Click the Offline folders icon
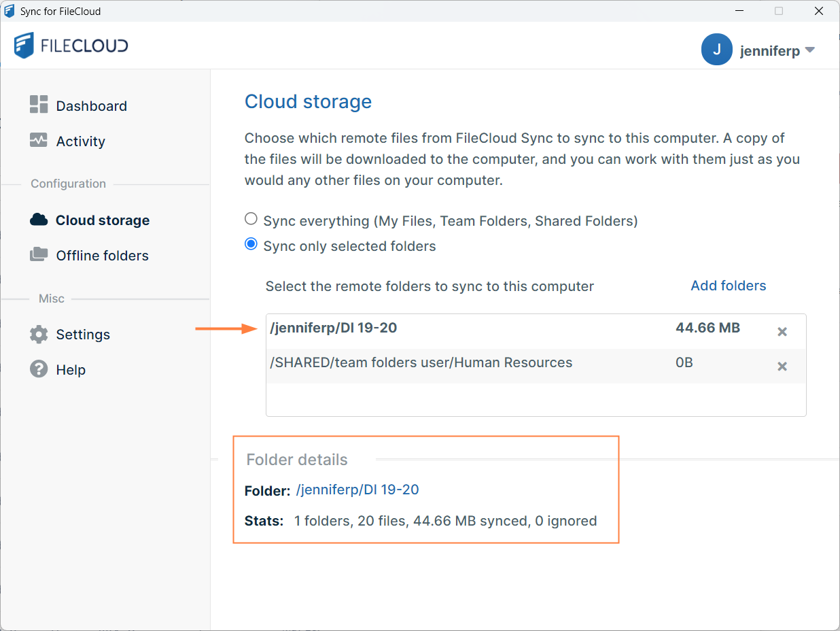The image size is (840, 631). pos(39,255)
